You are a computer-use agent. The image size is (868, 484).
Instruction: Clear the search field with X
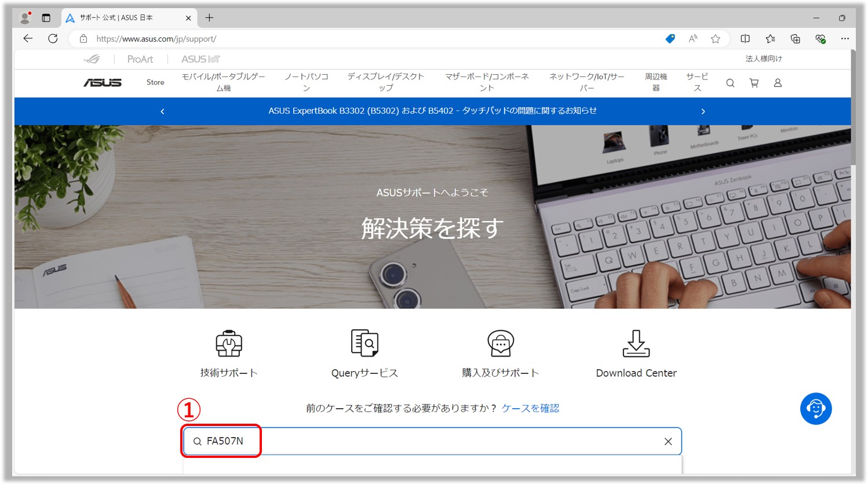(x=668, y=442)
